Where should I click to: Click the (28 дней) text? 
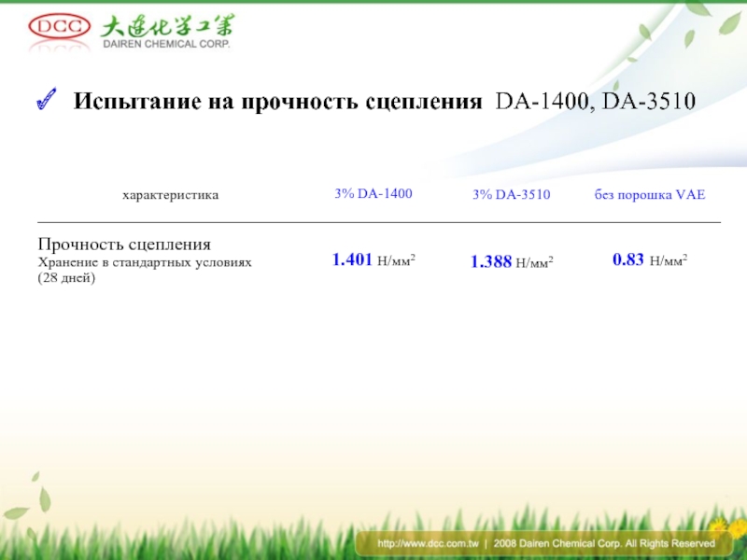66,280
